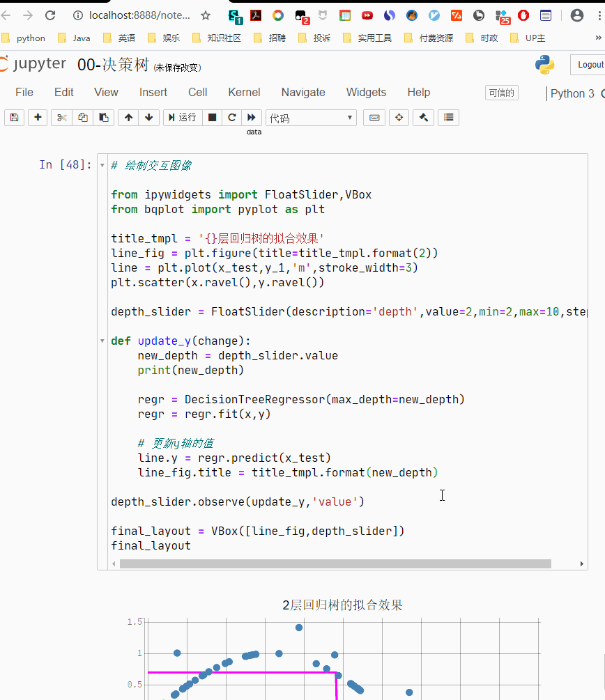This screenshot has width=605, height=700.
Task: Open the cell type dropdown 代码
Action: (x=311, y=118)
